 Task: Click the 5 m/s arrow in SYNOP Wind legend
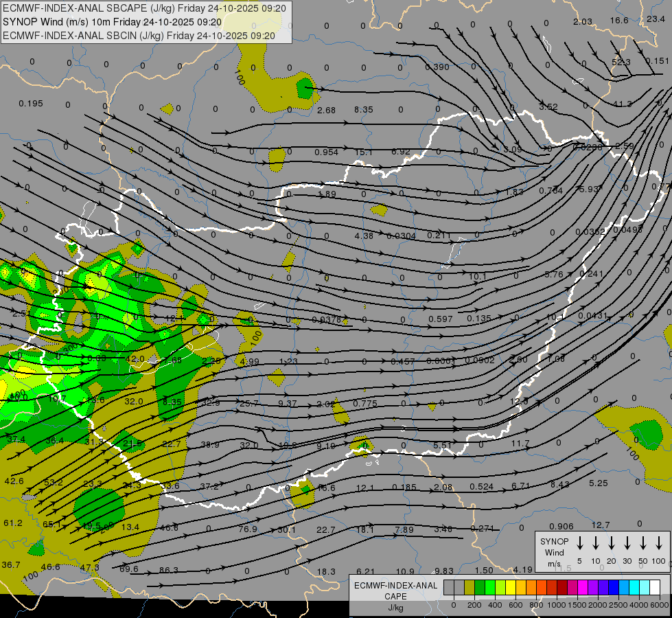579,543
